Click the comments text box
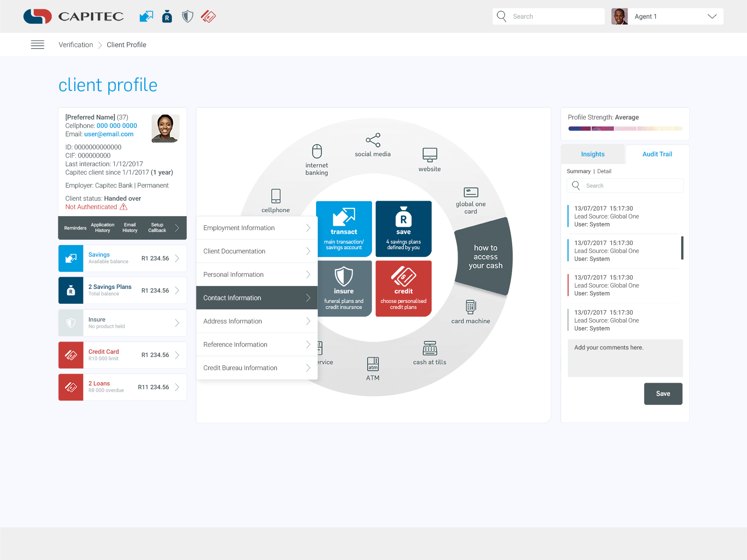 pos(625,358)
